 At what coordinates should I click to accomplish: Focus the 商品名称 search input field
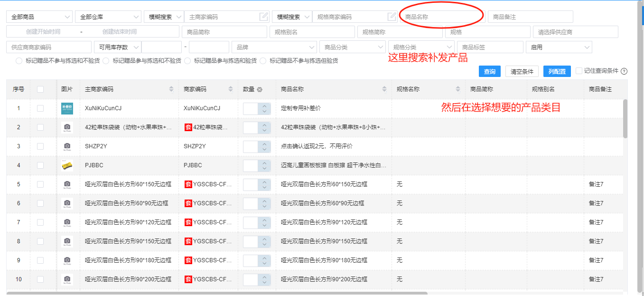[x=441, y=17]
